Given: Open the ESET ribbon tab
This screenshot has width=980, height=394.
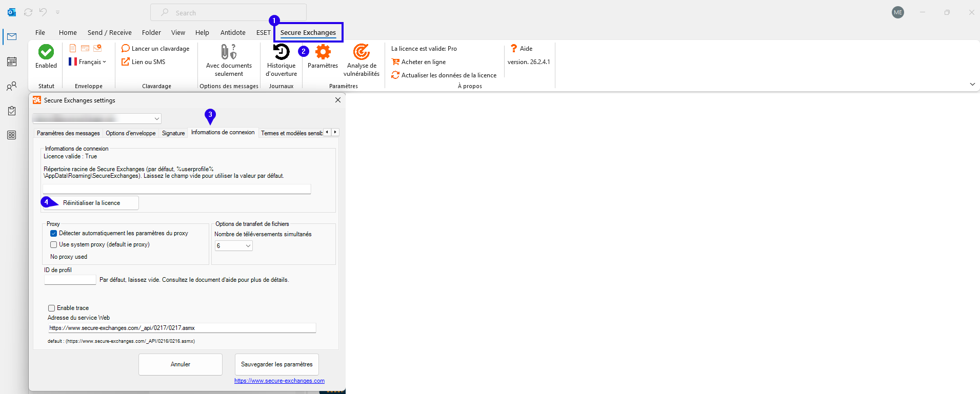Looking at the screenshot, I should [x=264, y=32].
